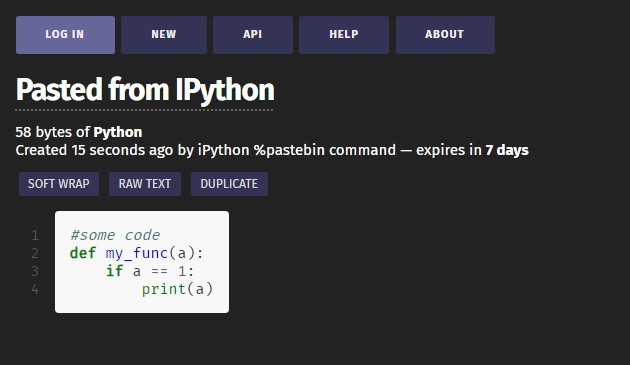Screen dimensions: 630x365
Task: Go to the API page
Action: (x=253, y=35)
